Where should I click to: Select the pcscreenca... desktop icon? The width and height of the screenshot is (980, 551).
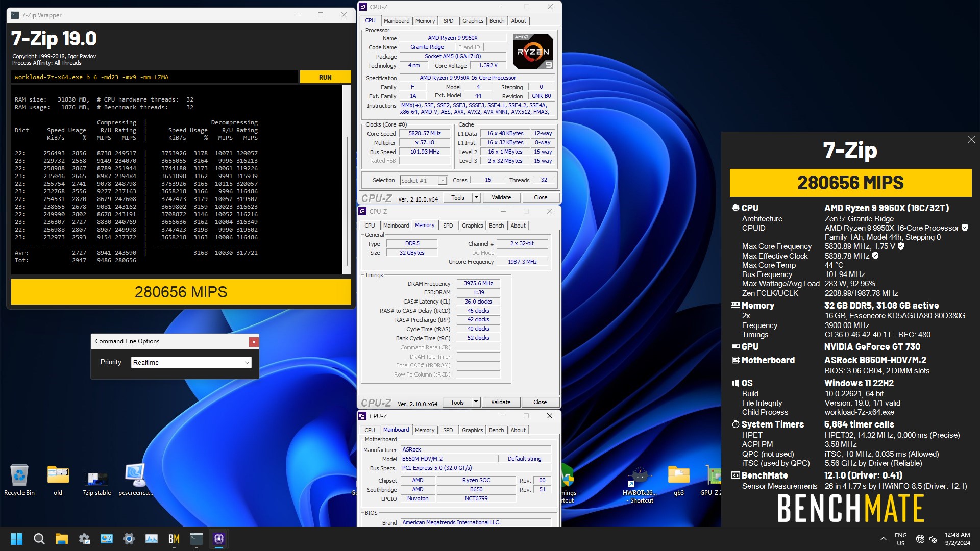click(135, 480)
